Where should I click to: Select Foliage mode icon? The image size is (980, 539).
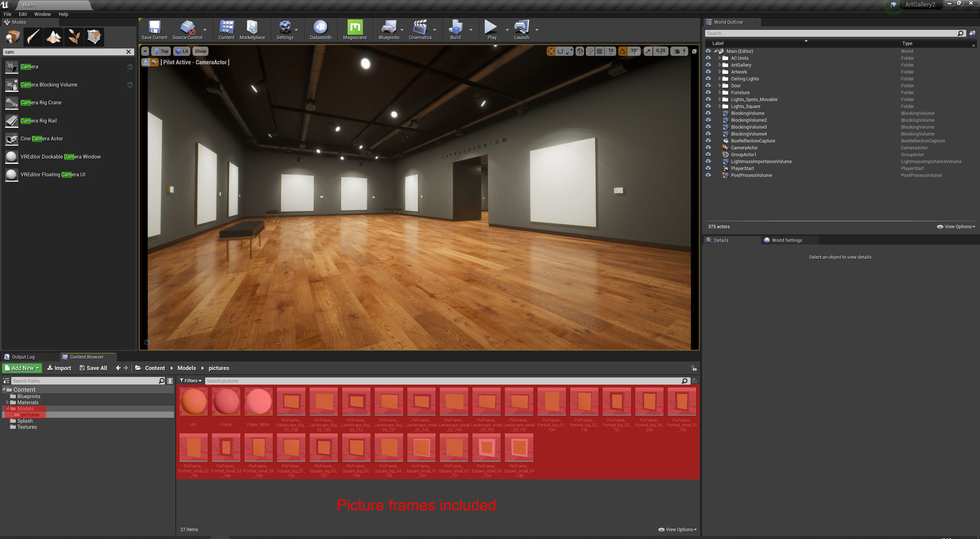click(x=74, y=37)
